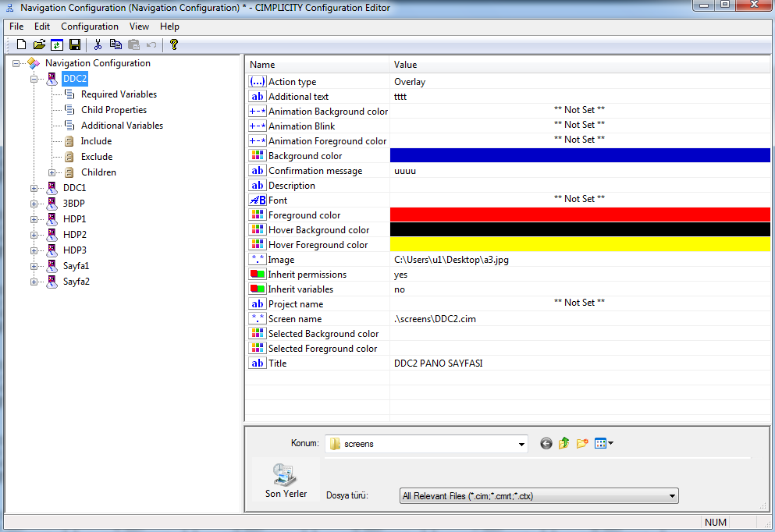Click the Inherit variables 'no' value
Viewport: 775px width, 532px height.
pyautogui.click(x=400, y=289)
